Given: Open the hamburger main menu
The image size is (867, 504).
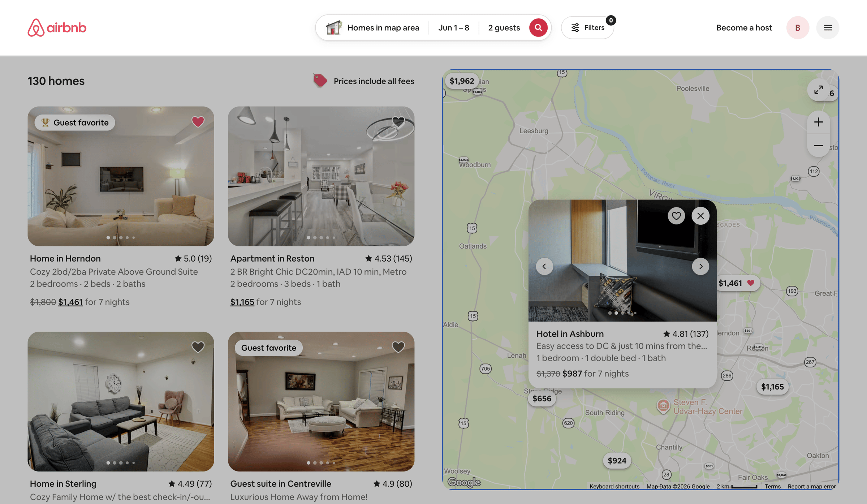Looking at the screenshot, I should pyautogui.click(x=828, y=27).
